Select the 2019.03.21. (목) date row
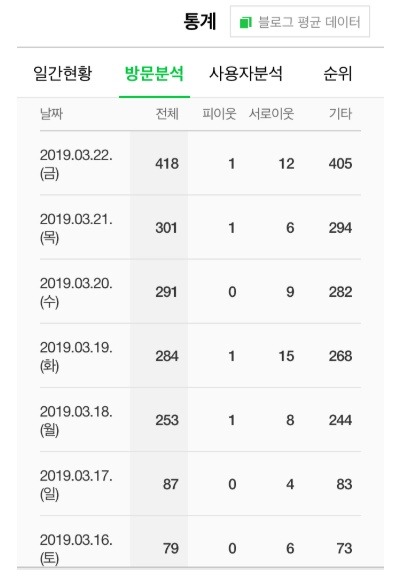The width and height of the screenshot is (408, 578). 200,227
